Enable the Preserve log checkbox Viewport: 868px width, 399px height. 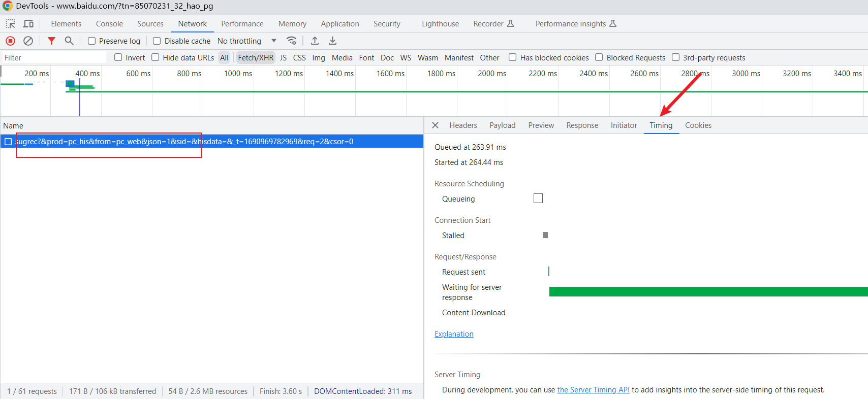click(92, 41)
